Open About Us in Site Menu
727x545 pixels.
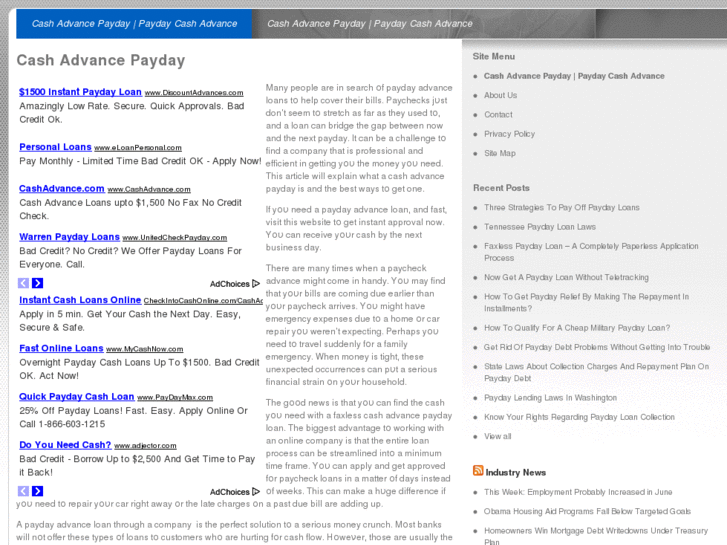pyautogui.click(x=500, y=95)
